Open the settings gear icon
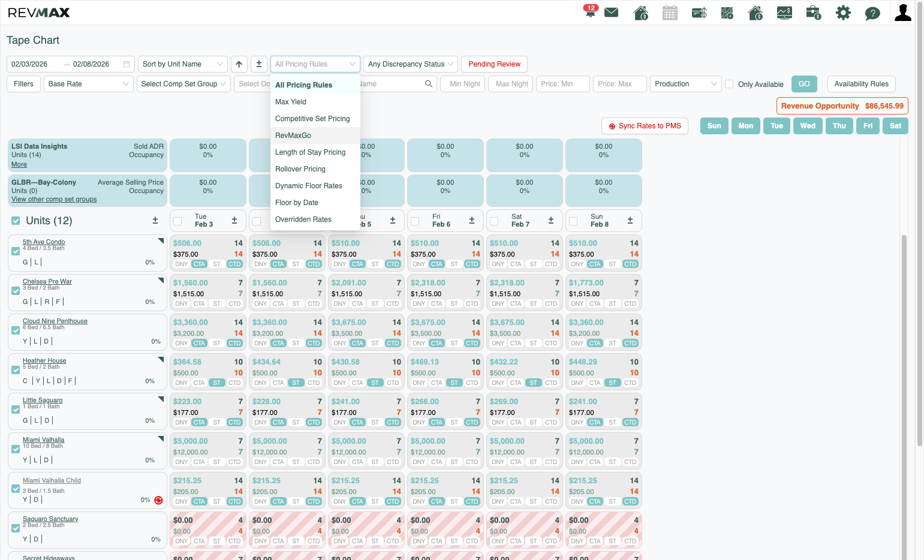 click(x=843, y=13)
